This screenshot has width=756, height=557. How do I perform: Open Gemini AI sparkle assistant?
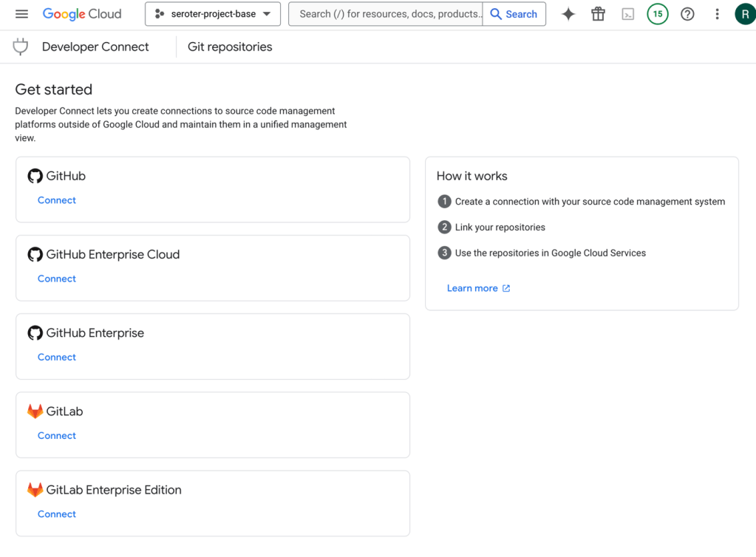click(x=568, y=14)
